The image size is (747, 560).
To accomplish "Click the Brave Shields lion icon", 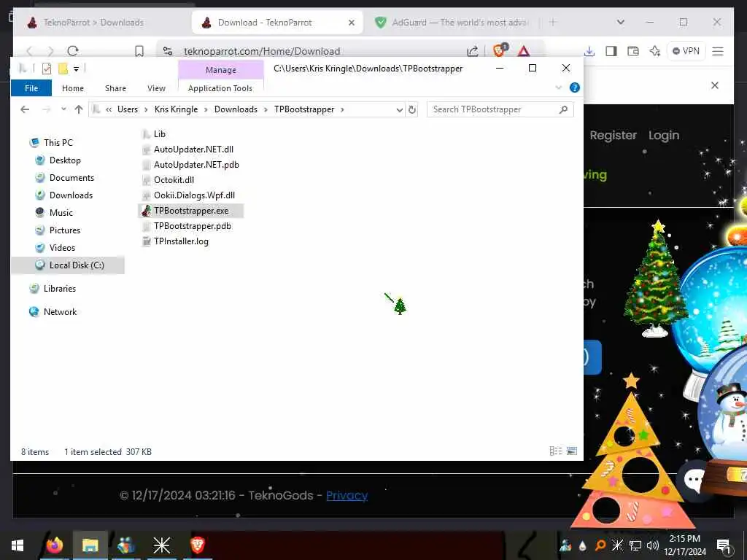I will point(500,50).
